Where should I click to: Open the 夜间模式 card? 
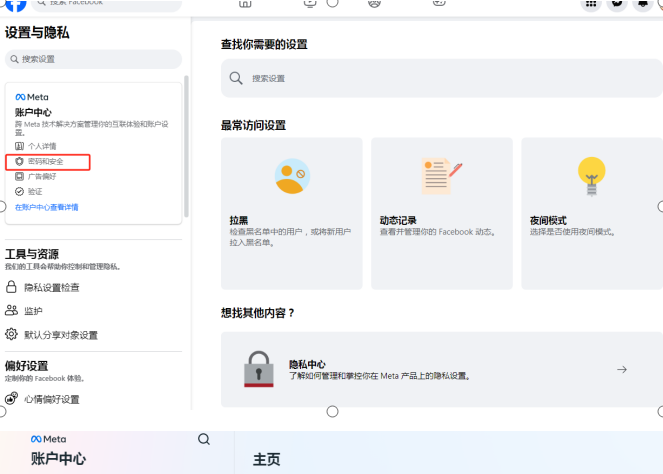(x=591, y=213)
